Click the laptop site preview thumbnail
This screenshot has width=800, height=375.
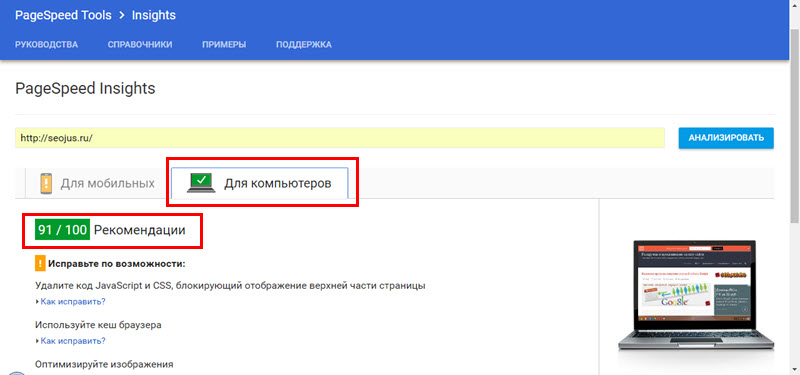696,296
